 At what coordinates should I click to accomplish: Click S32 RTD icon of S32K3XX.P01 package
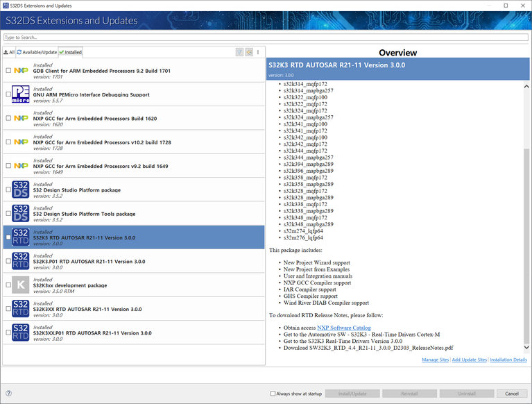pos(21,332)
